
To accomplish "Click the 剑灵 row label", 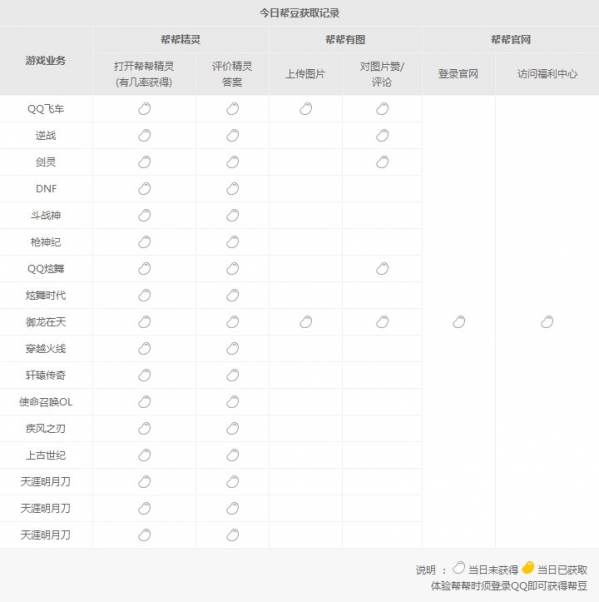I will (x=46, y=162).
